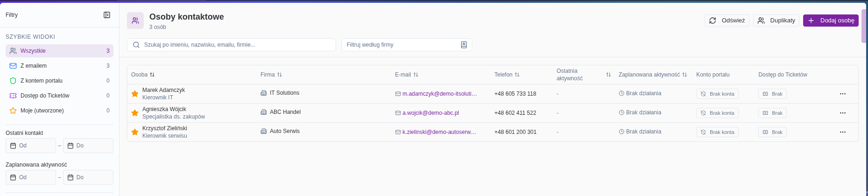
Task: Click Dodaj osobę button
Action: 831,21
